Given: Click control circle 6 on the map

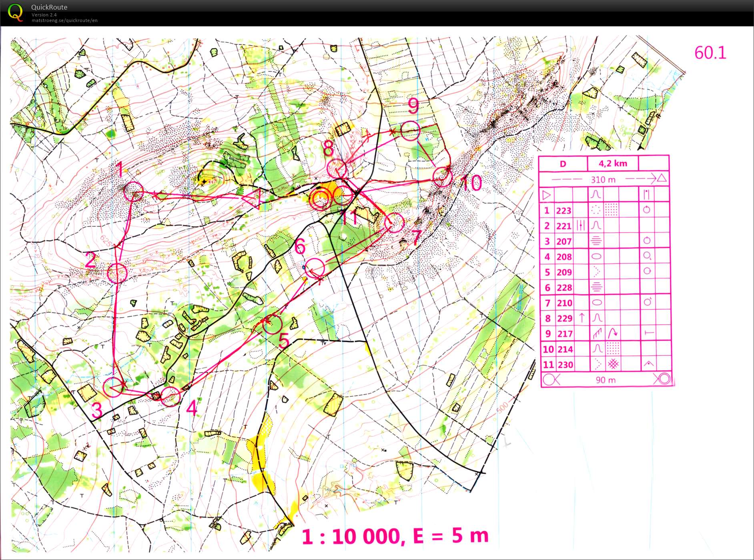Looking at the screenshot, I should coord(315,268).
